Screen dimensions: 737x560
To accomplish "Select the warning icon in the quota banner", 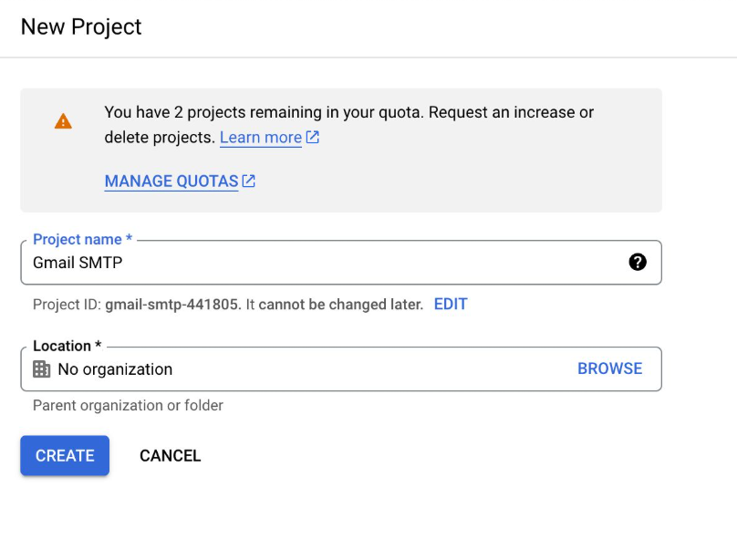I will coord(63,119).
